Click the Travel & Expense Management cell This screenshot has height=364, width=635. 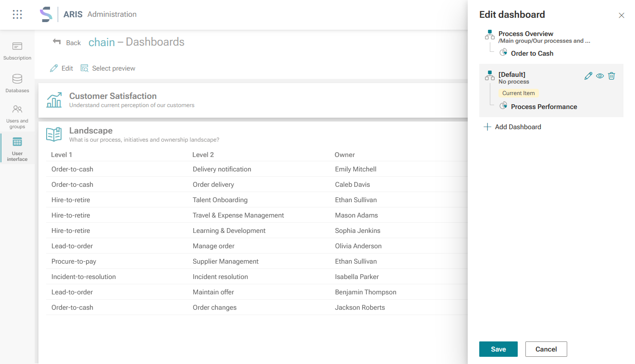238,215
